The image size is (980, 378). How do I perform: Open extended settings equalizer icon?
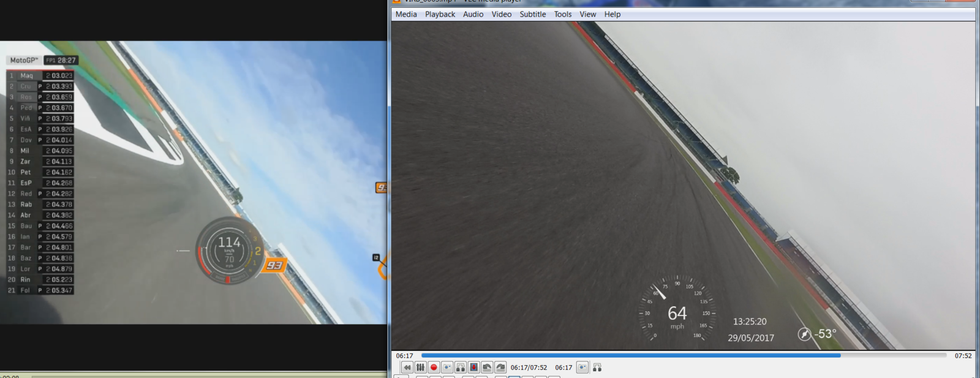420,368
